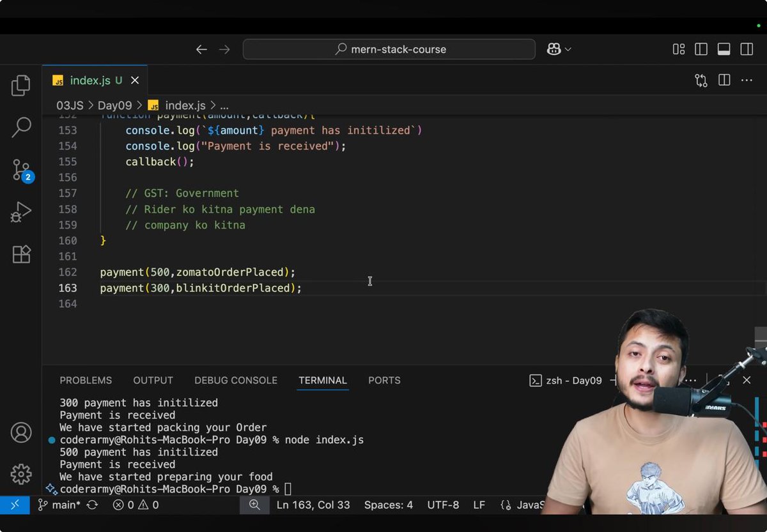Image resolution: width=767 pixels, height=532 pixels.
Task: Synchronize changes icon in status bar
Action: click(92, 505)
